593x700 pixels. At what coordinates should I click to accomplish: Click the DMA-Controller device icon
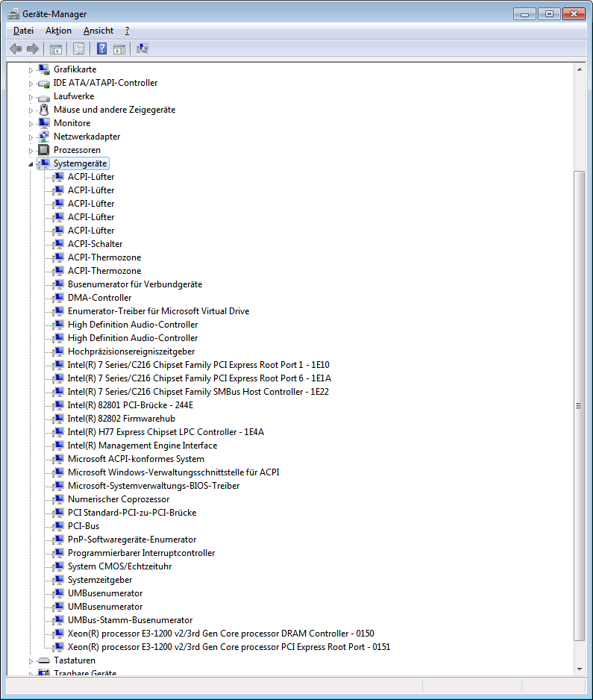58,298
